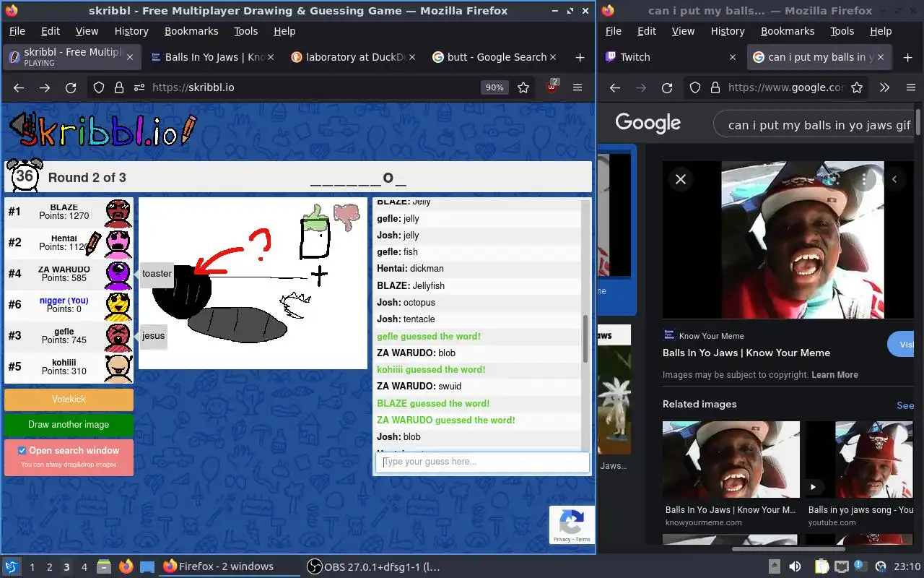
Task: Click the thumbs-down dislike icon on the drawing
Action: pyautogui.click(x=346, y=217)
